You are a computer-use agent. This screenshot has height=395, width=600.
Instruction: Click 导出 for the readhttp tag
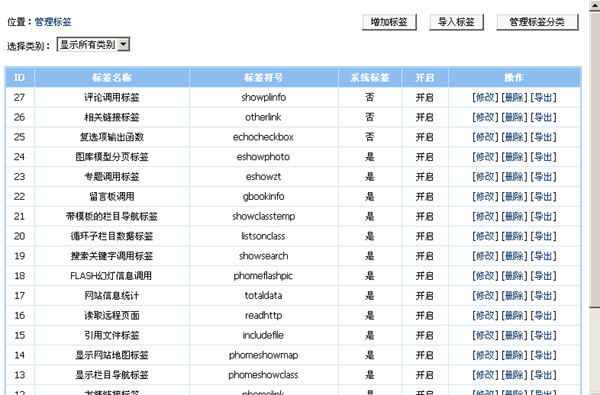pos(543,316)
